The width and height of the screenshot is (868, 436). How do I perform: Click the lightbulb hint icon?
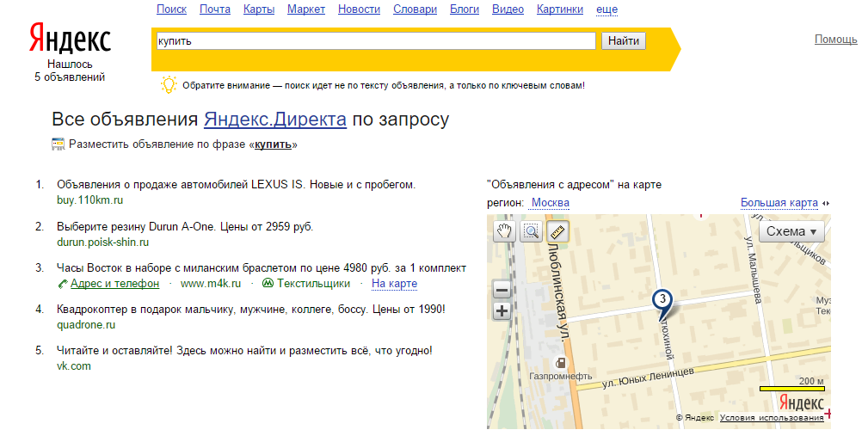[x=169, y=84]
